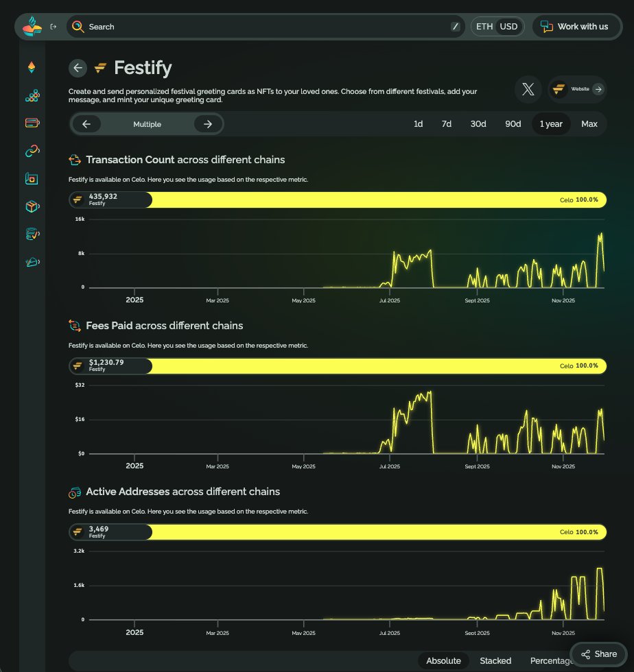Switch chart mode to Stacked
634x672 pixels.
point(495,661)
